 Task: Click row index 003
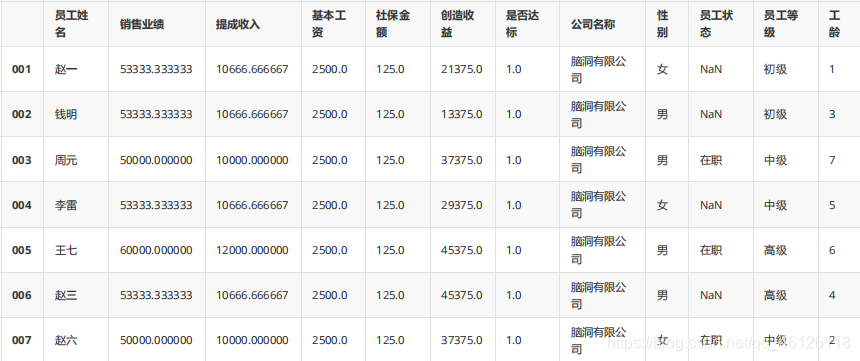(x=22, y=160)
